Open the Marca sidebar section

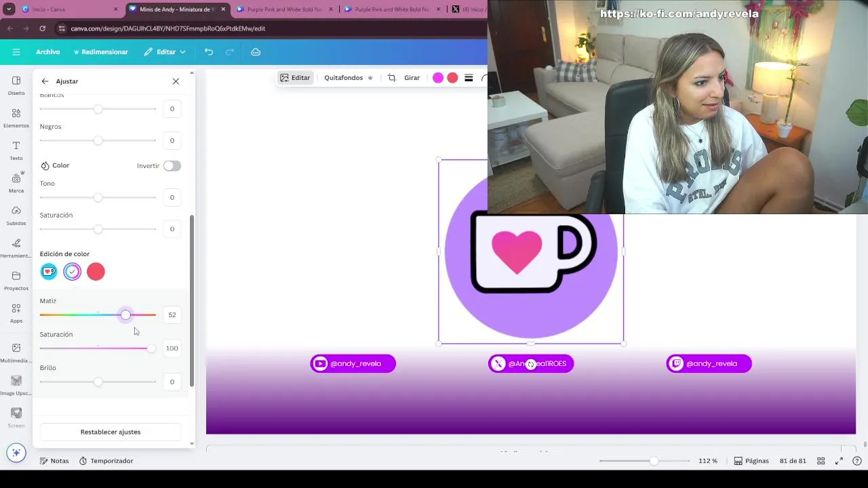(16, 183)
